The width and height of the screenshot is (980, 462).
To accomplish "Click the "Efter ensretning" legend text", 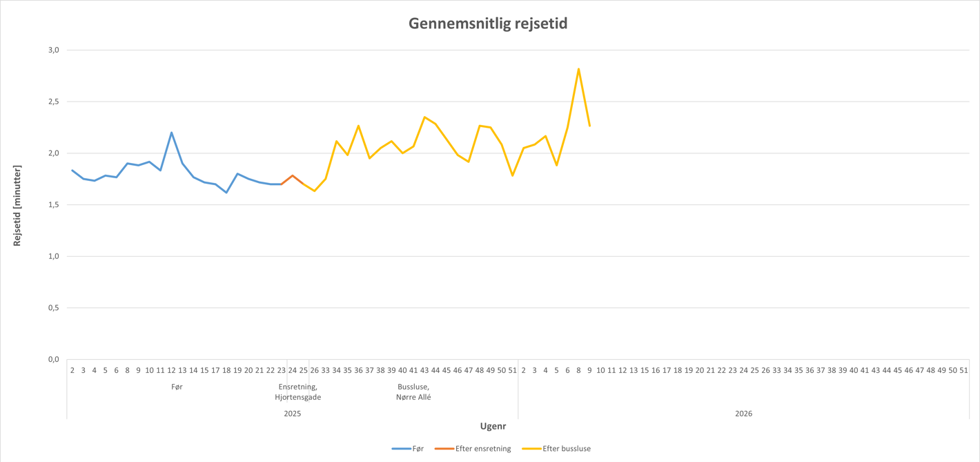I will coord(483,449).
